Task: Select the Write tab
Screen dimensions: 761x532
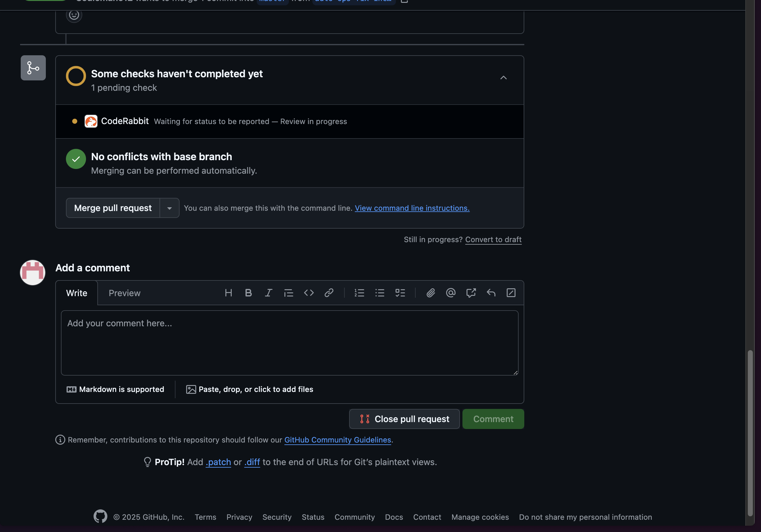Action: [x=77, y=293]
